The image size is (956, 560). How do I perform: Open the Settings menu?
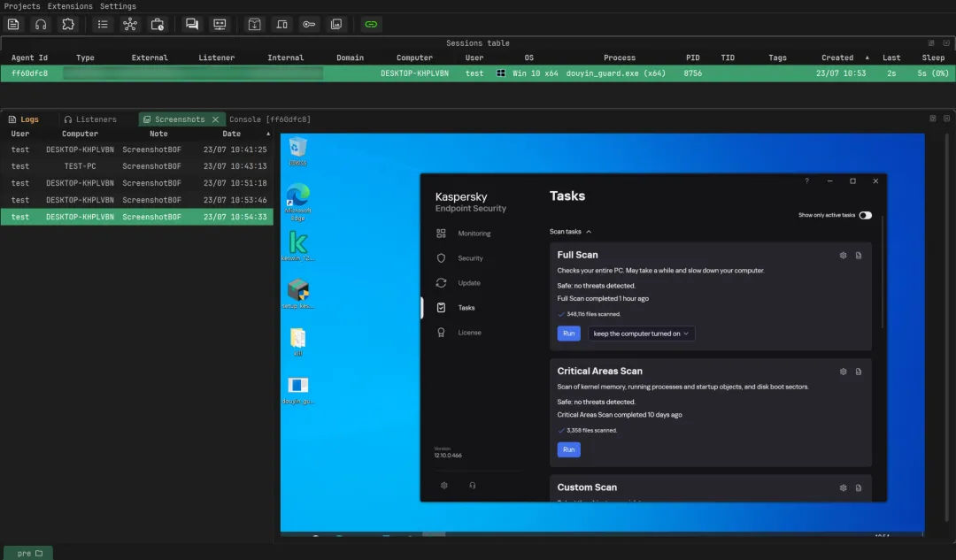[x=118, y=6]
